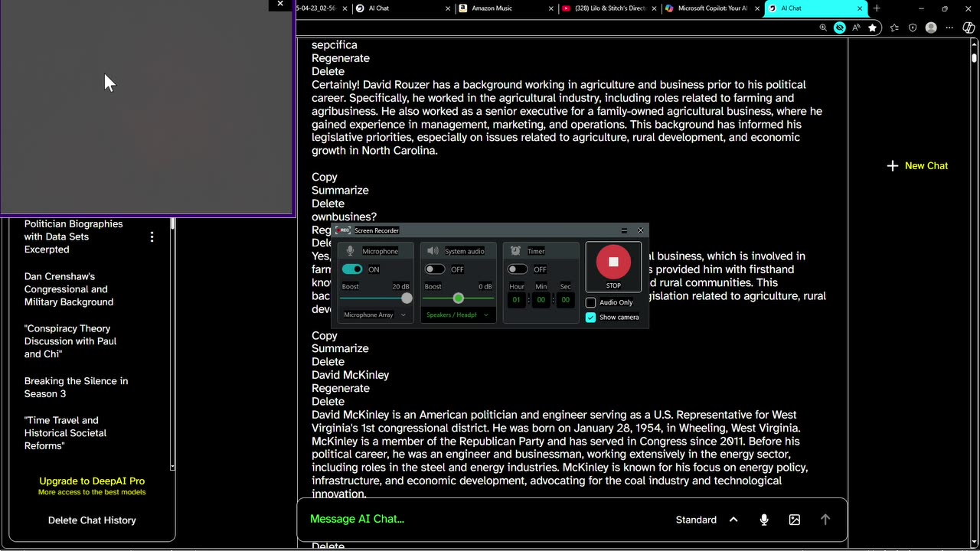
Task: Click the plus icon beside New Chat
Action: 892,165
